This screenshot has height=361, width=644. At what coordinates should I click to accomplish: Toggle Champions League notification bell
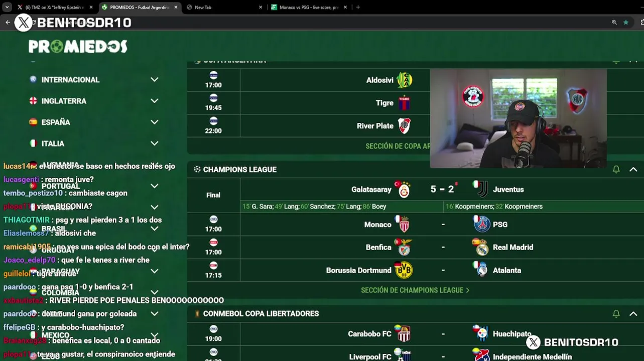tap(616, 169)
